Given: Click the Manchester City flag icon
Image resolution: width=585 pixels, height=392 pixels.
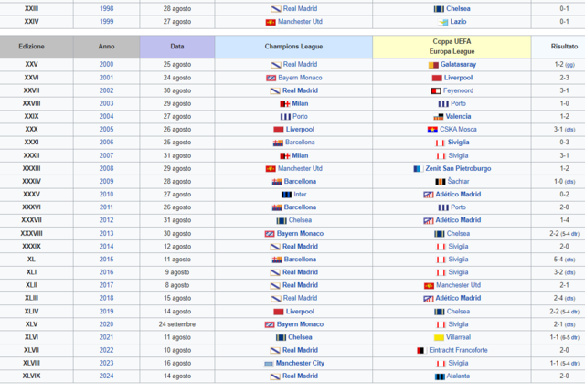Looking at the screenshot, I should pyautogui.click(x=269, y=364).
